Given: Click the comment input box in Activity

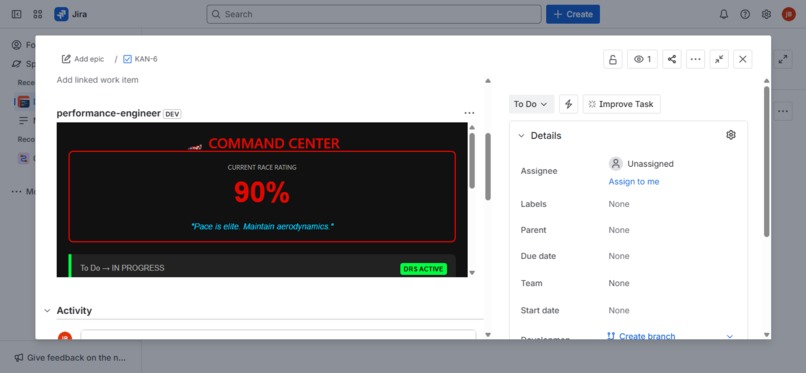Looking at the screenshot, I should point(278,334).
